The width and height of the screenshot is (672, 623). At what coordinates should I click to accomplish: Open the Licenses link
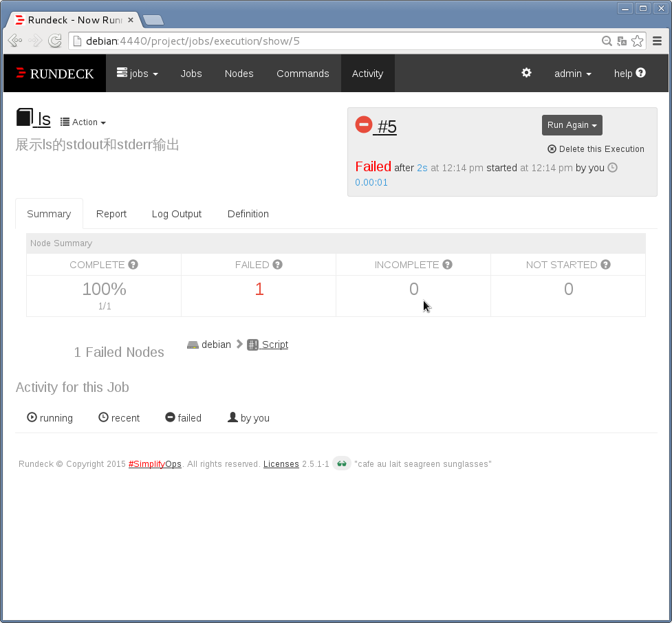point(281,464)
